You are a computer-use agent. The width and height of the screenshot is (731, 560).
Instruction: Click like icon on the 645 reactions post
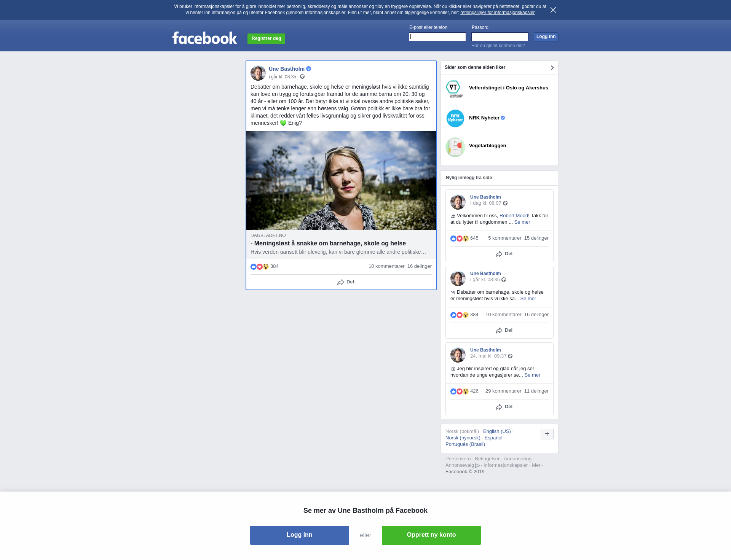coord(453,239)
